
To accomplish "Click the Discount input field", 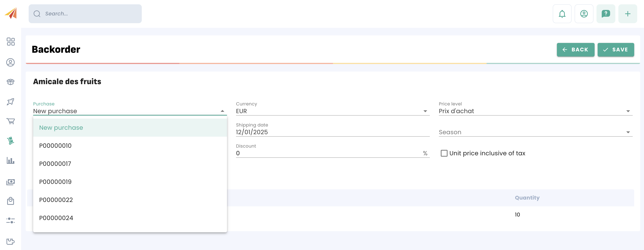I will [327, 153].
